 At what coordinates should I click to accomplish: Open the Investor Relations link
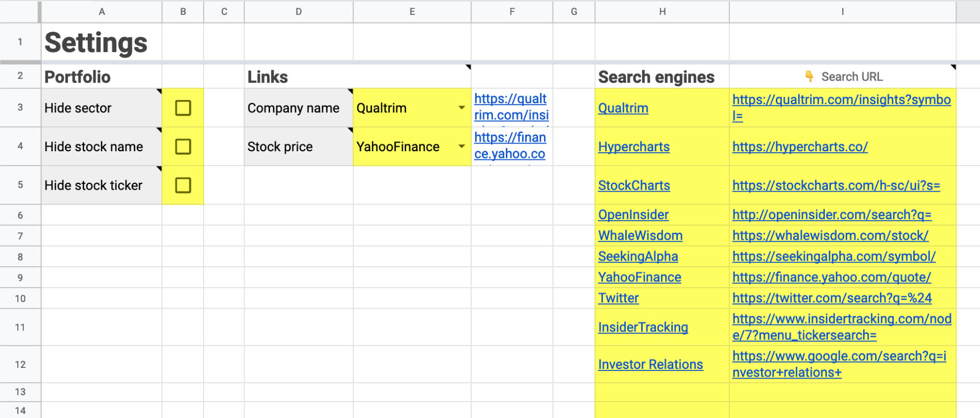tap(650, 364)
